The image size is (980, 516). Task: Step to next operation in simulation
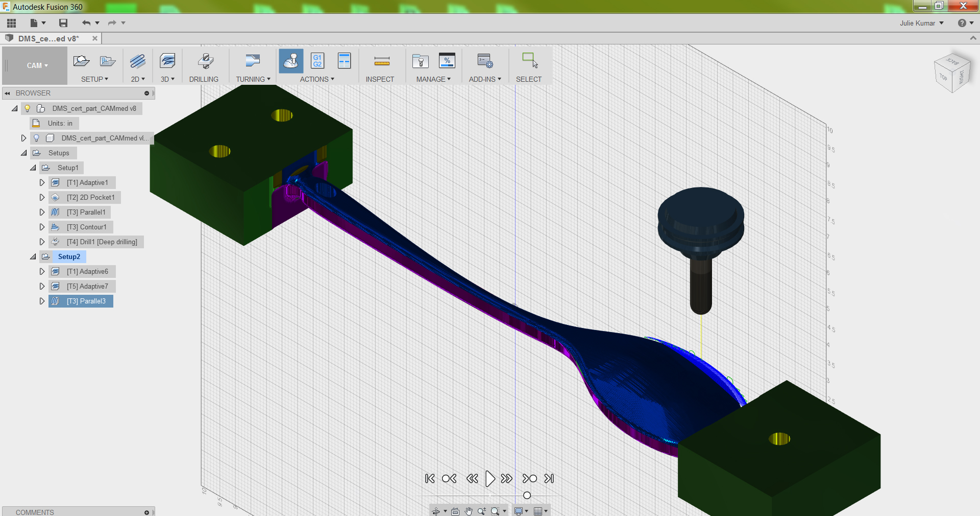coord(530,479)
